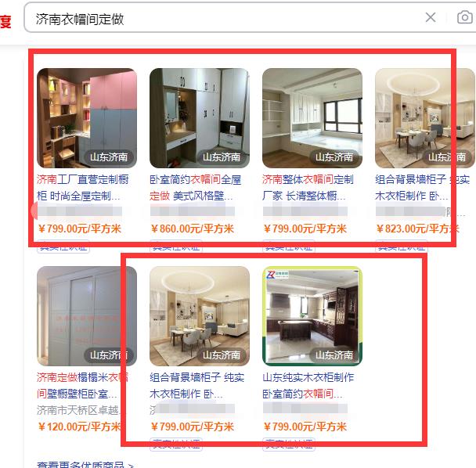Click the ¥823.00元/平方米 price
476x468 pixels.
418,229
